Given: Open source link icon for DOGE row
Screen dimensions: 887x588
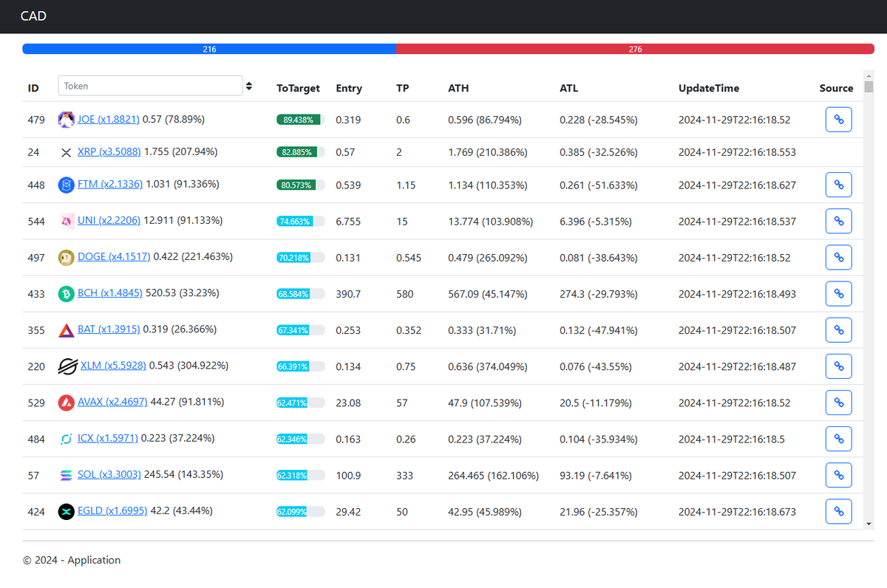Looking at the screenshot, I should tap(838, 257).
